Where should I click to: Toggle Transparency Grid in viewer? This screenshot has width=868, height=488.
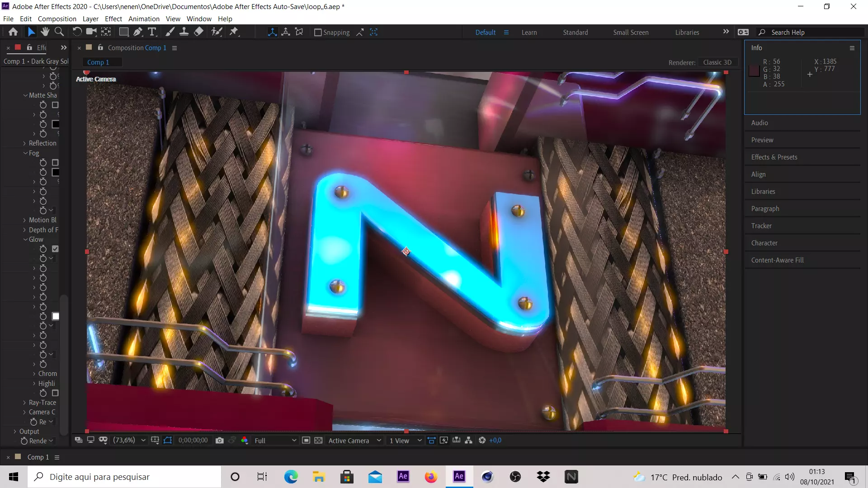point(318,440)
